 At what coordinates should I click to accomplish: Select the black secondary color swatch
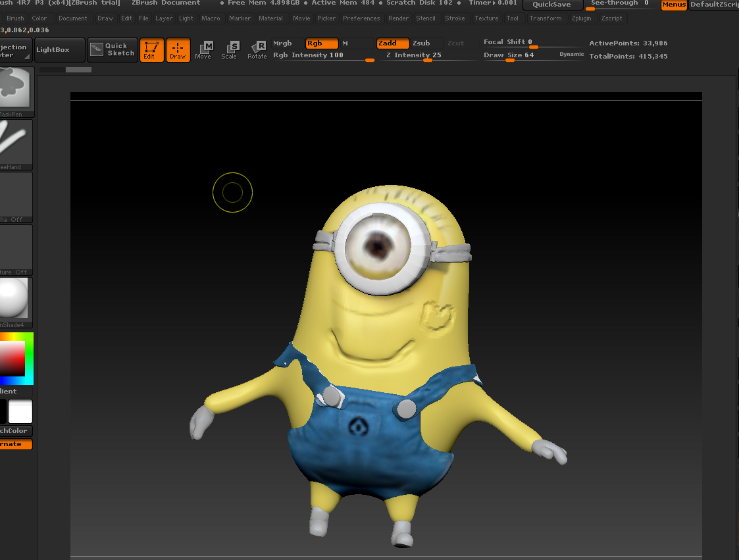click(3, 411)
